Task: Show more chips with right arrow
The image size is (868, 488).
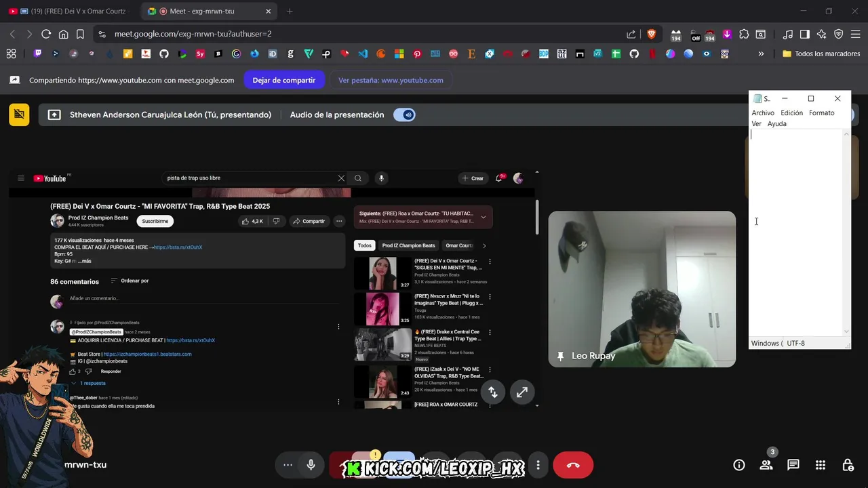Action: 484,245
